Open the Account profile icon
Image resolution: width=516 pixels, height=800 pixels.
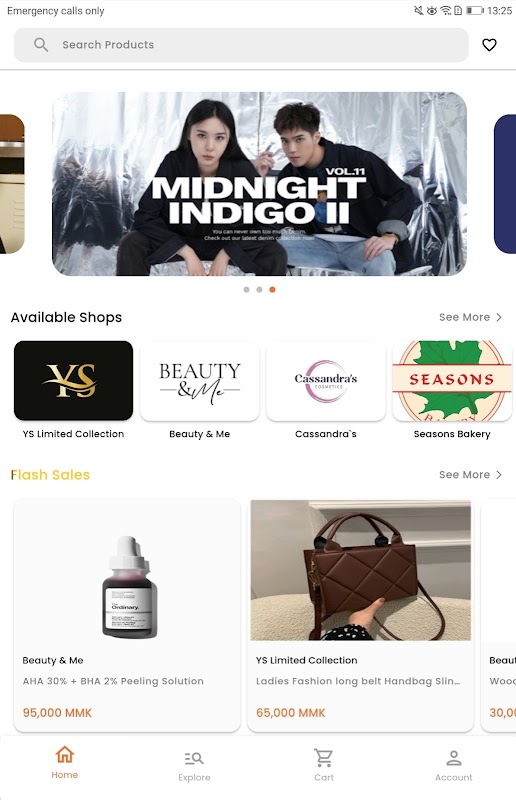tap(454, 758)
